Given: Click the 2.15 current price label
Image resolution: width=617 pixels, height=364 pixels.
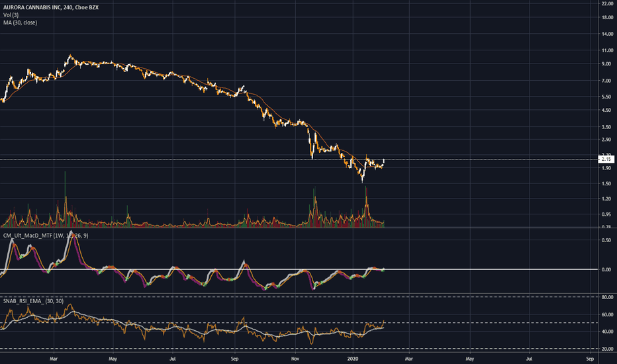Looking at the screenshot, I should 606,159.
